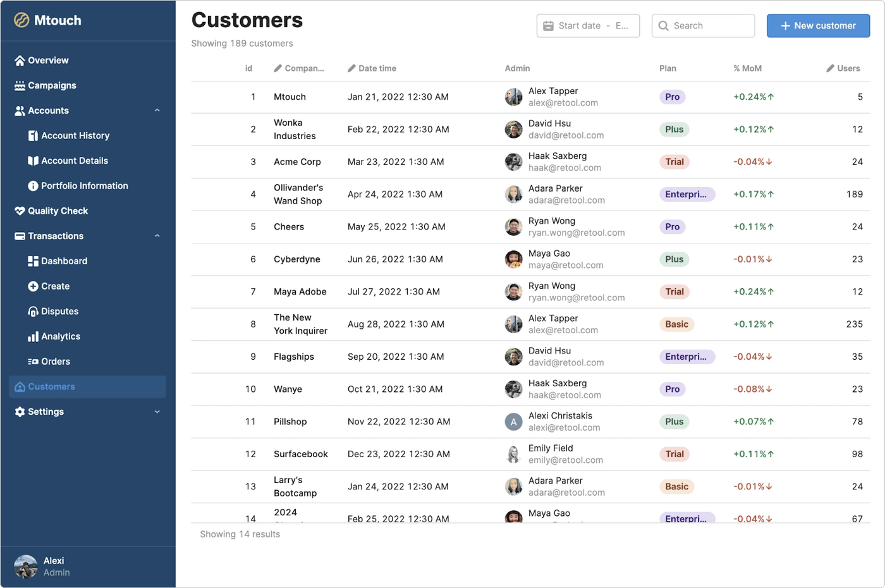Click the Orders list icon

(x=33, y=361)
